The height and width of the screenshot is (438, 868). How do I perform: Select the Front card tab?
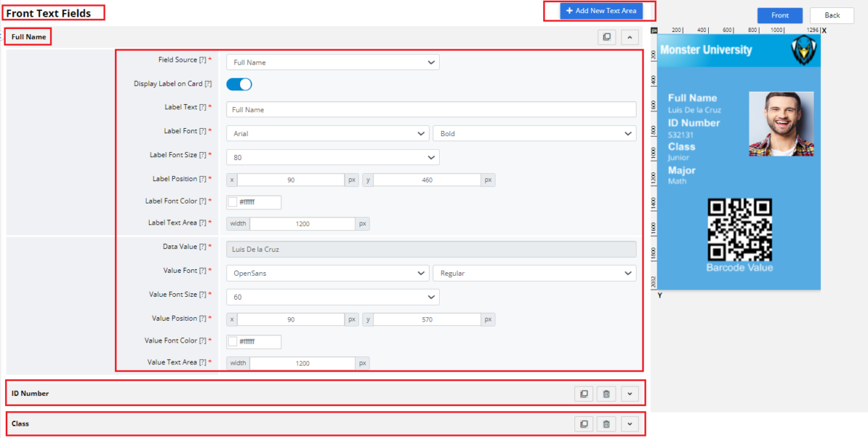[780, 15]
